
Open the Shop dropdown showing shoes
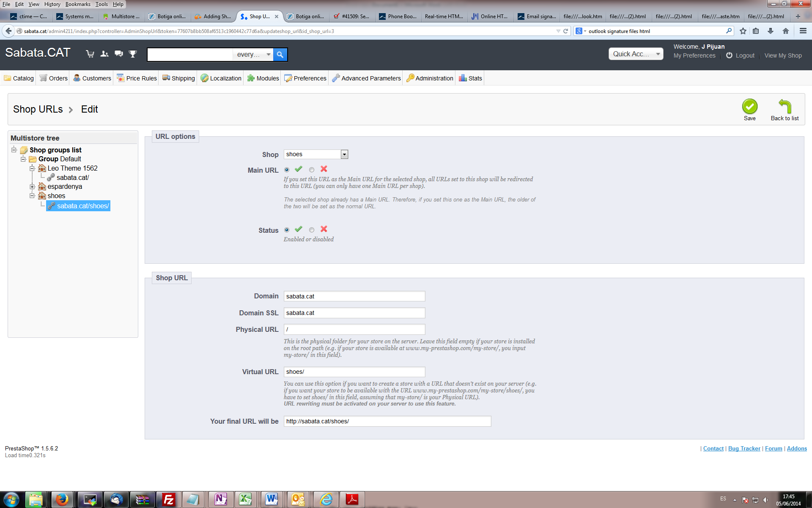pyautogui.click(x=316, y=155)
